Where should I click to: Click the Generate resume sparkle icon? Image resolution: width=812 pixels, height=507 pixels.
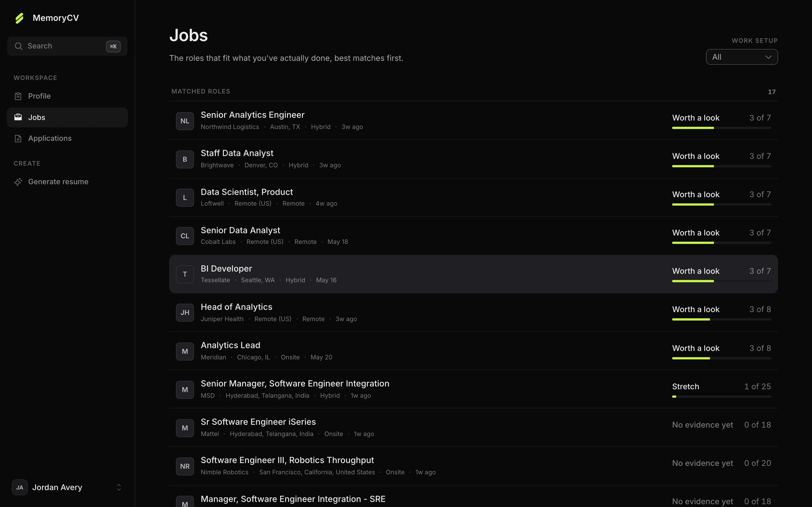pos(18,182)
